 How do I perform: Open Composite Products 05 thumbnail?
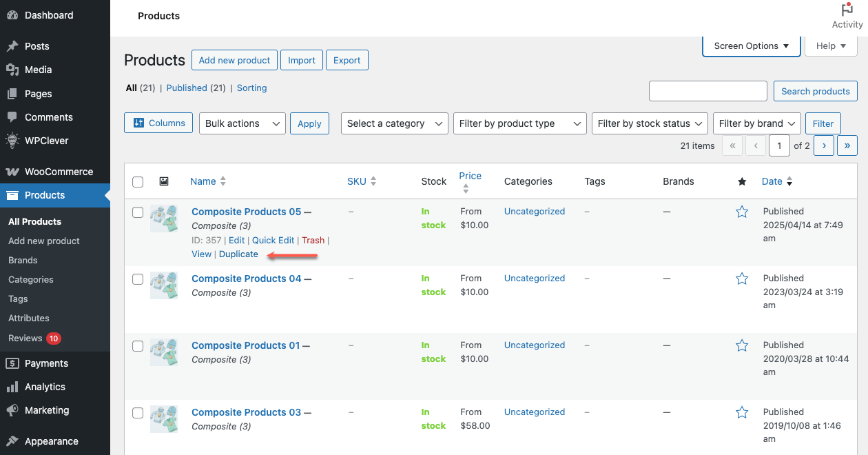point(164,219)
